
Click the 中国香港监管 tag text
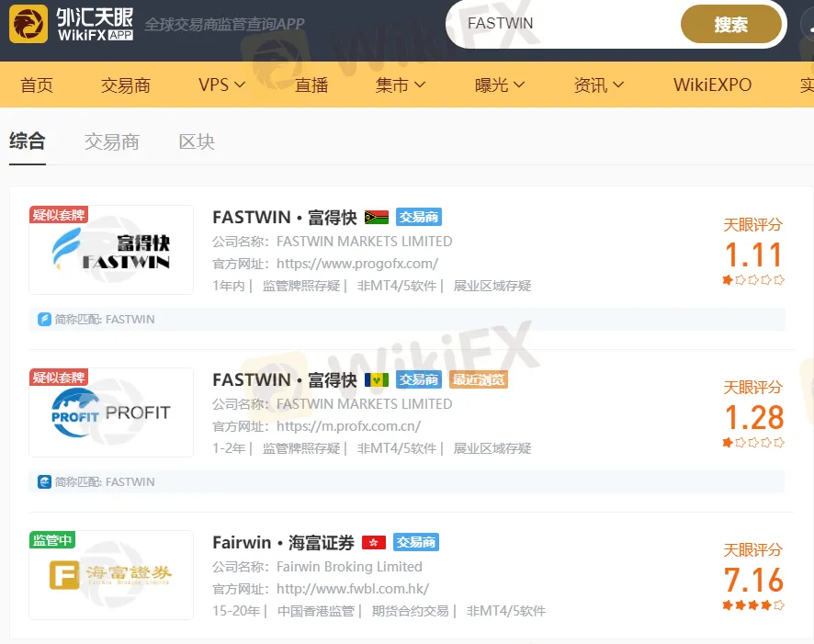(316, 611)
